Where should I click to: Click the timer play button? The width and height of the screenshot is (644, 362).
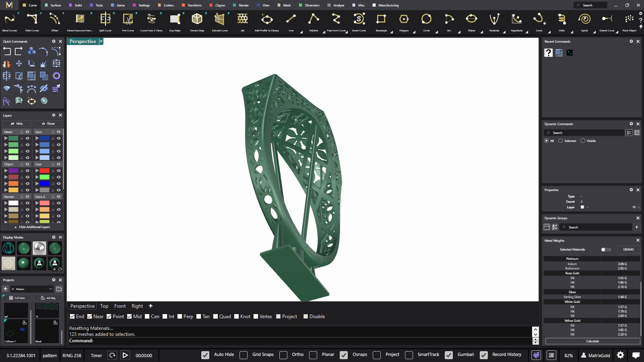pyautogui.click(x=125, y=355)
